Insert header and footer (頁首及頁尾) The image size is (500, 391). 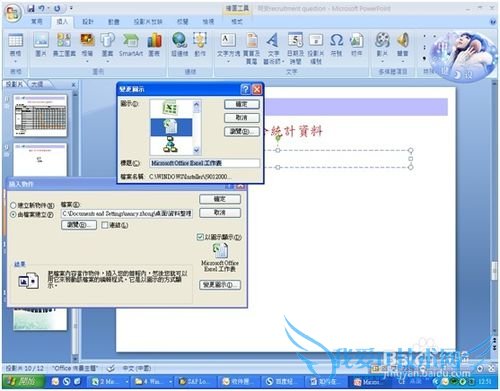pos(252,48)
